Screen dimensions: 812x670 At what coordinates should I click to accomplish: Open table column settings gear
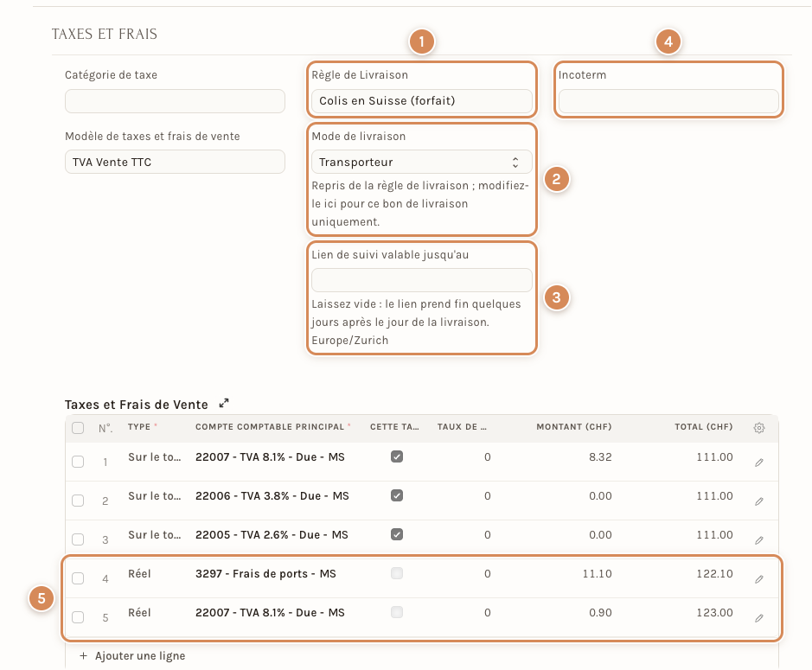tap(758, 428)
